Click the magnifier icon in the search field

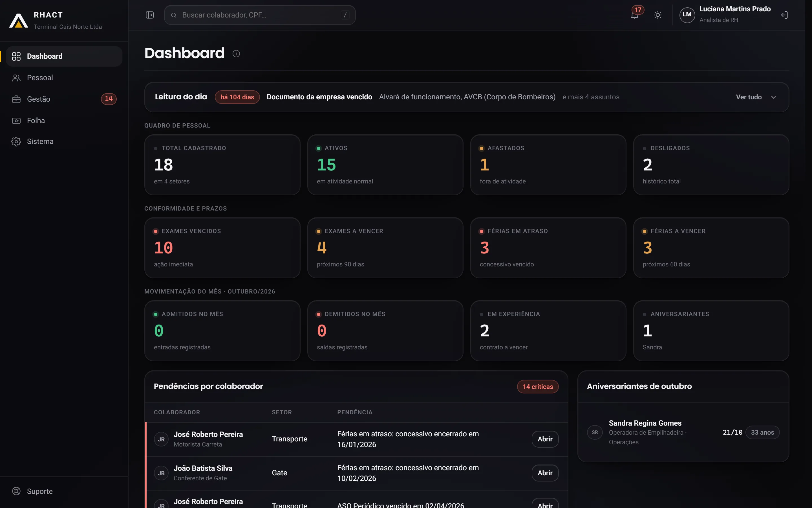[174, 15]
